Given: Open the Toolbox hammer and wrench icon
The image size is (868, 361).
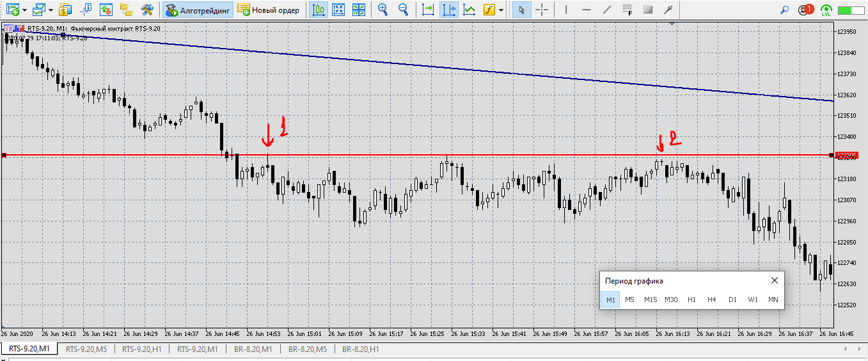Looking at the screenshot, I should 147,10.
